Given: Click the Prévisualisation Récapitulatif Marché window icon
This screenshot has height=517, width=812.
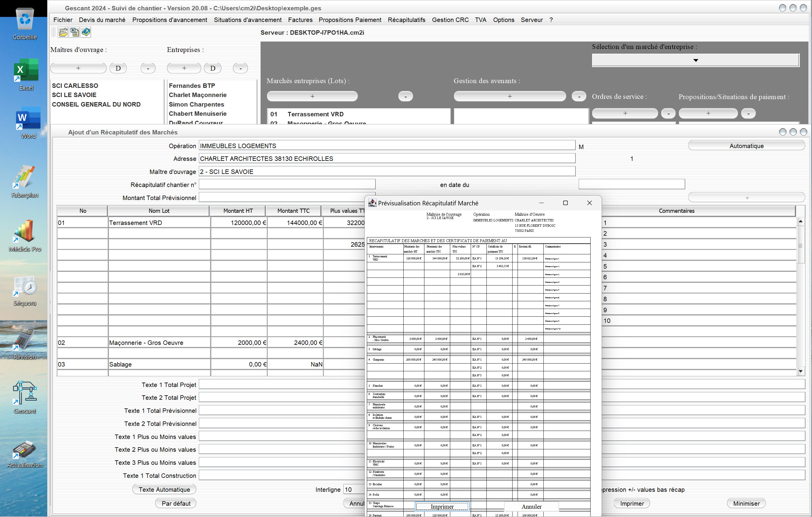Looking at the screenshot, I should tap(372, 203).
